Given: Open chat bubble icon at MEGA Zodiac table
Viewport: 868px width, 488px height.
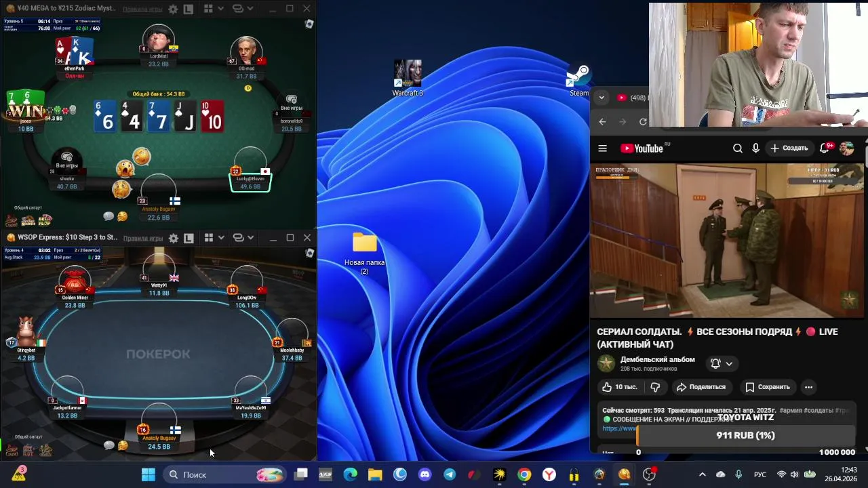Looking at the screenshot, I should click(x=108, y=216).
